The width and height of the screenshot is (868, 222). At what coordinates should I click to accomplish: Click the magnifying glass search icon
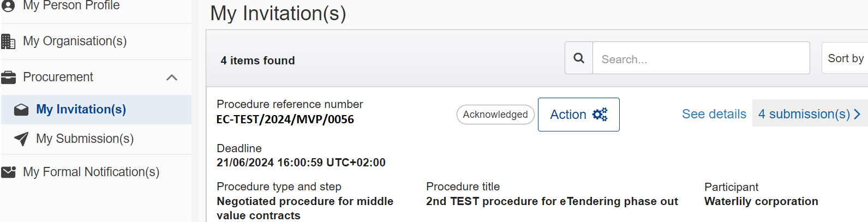tap(579, 58)
